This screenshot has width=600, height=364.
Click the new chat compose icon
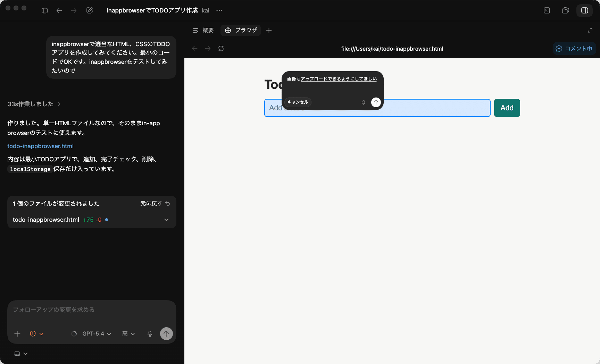pos(90,10)
